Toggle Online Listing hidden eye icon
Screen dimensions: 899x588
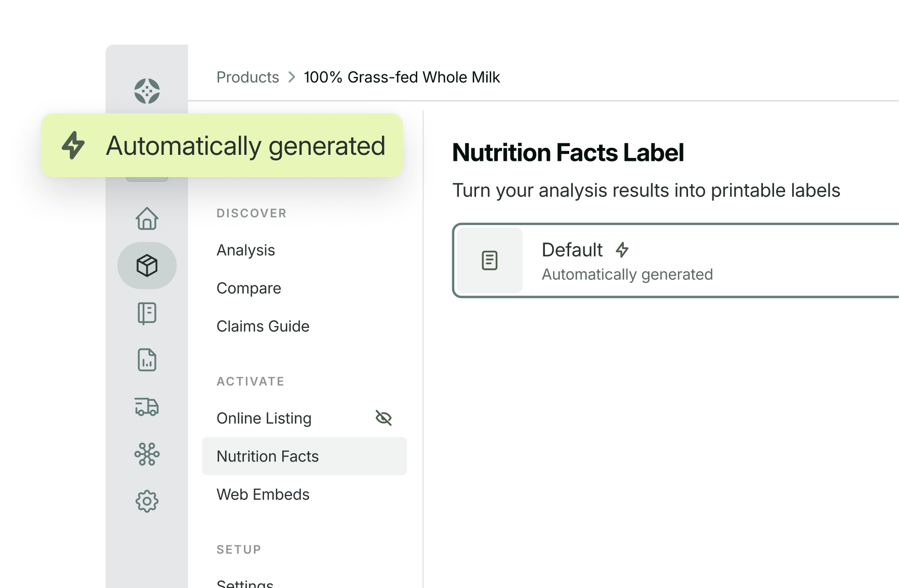click(x=383, y=418)
